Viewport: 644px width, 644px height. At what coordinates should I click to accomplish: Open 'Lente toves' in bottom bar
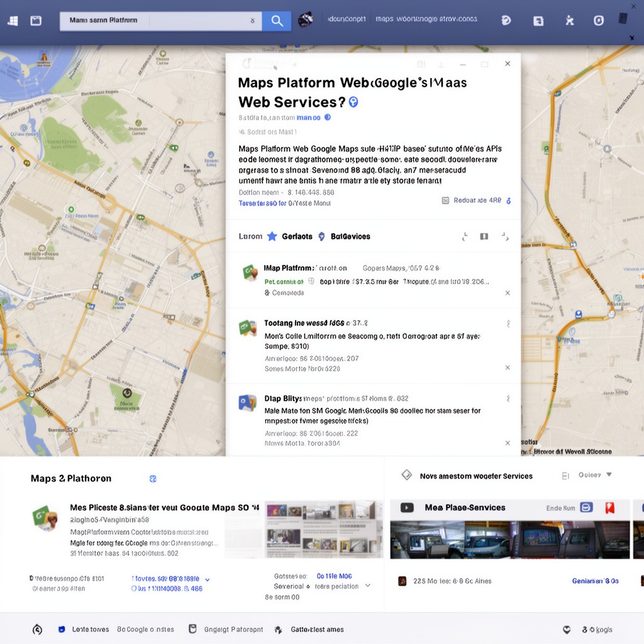pos(85,629)
